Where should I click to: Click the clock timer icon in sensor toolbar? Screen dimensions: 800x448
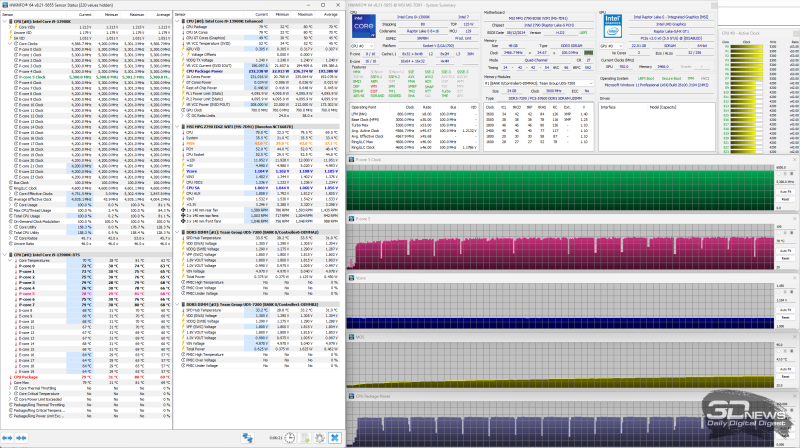288,437
